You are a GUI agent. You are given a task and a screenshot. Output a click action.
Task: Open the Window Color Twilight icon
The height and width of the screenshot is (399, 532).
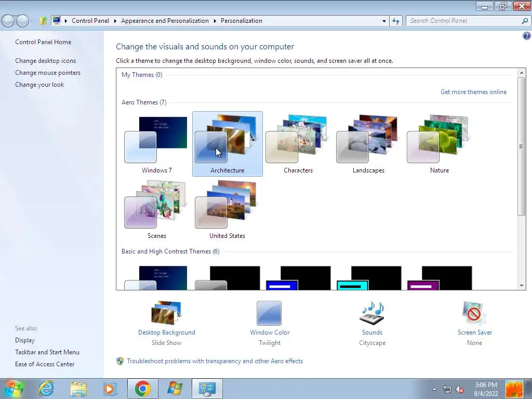pos(269,313)
